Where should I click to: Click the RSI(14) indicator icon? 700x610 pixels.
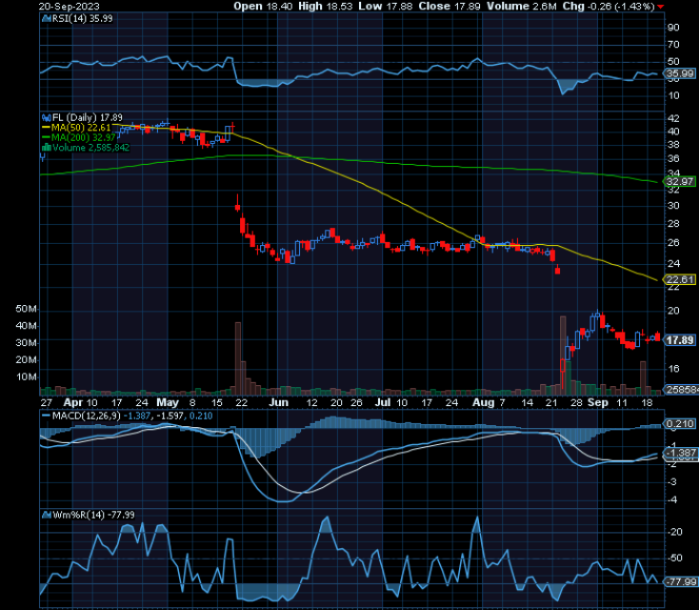(47, 19)
